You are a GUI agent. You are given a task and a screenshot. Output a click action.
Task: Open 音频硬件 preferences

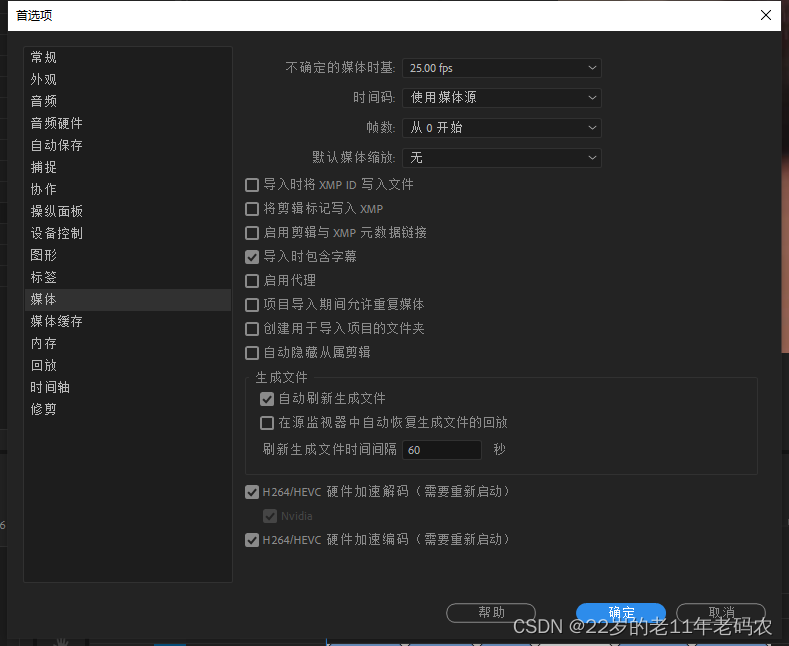[128, 123]
